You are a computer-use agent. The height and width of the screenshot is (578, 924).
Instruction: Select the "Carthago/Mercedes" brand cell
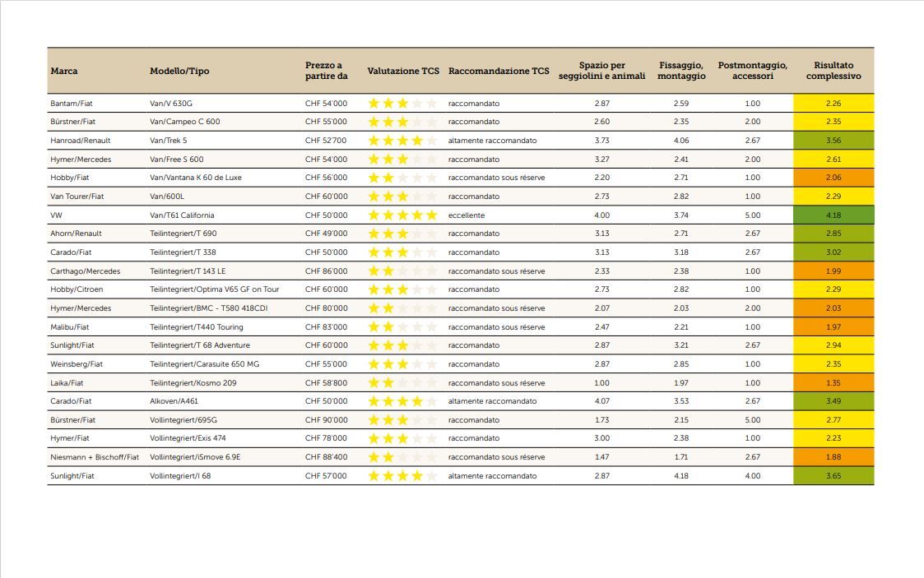85,271
